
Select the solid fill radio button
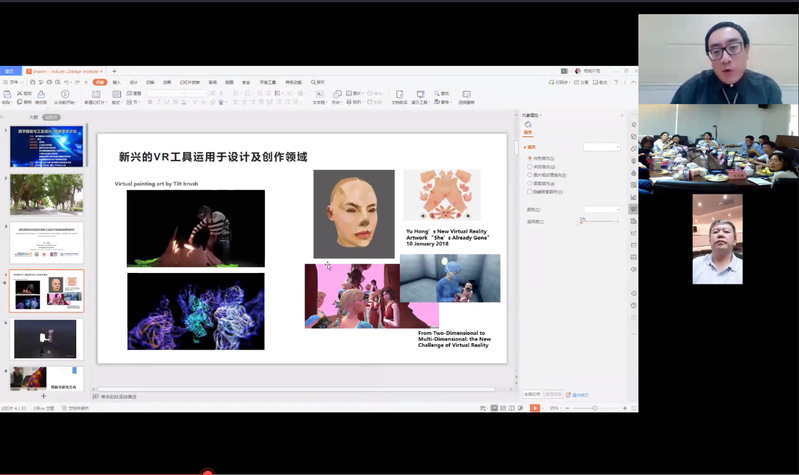click(530, 159)
